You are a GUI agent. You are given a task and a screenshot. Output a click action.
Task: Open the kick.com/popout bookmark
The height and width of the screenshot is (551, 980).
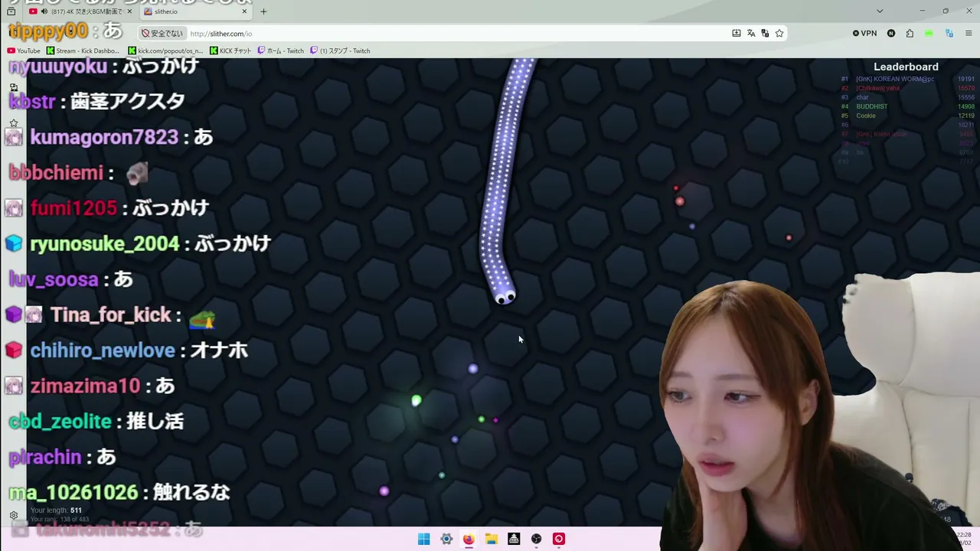point(165,51)
